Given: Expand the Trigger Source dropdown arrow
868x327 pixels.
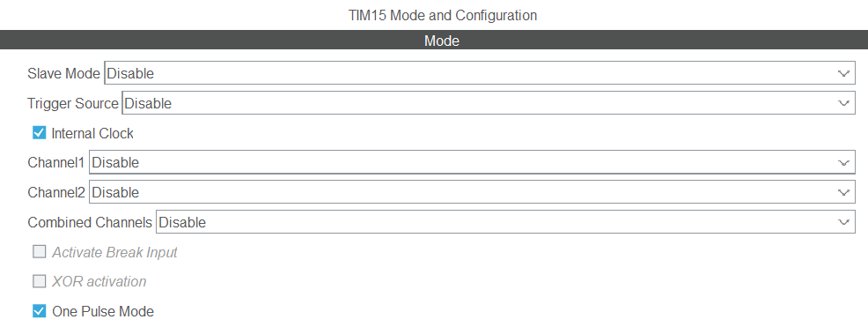Looking at the screenshot, I should click(843, 103).
